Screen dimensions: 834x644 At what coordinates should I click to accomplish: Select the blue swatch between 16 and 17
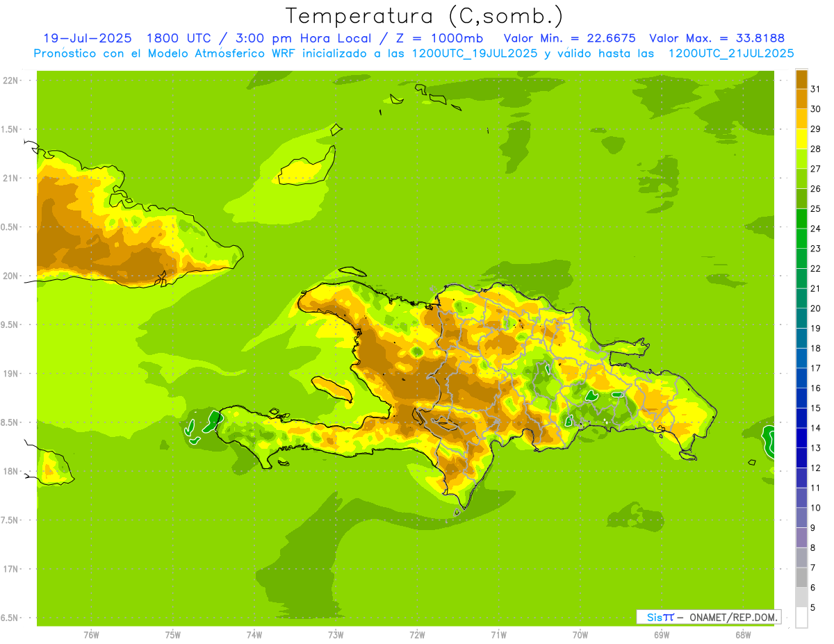(x=801, y=378)
